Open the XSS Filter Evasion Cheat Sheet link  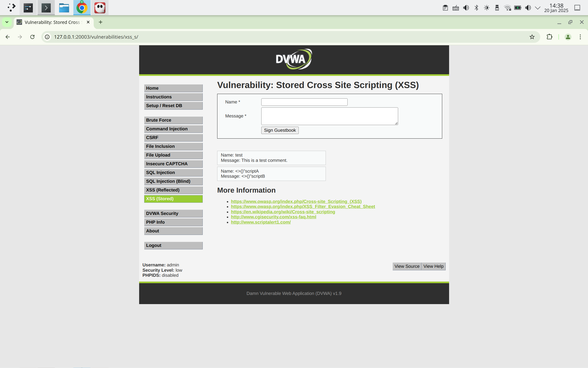coord(303,207)
